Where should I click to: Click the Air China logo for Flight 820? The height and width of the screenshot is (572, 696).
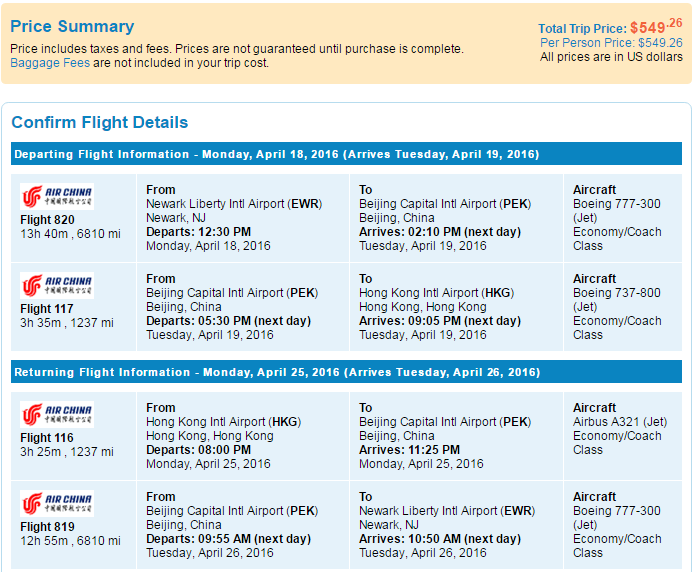click(57, 197)
